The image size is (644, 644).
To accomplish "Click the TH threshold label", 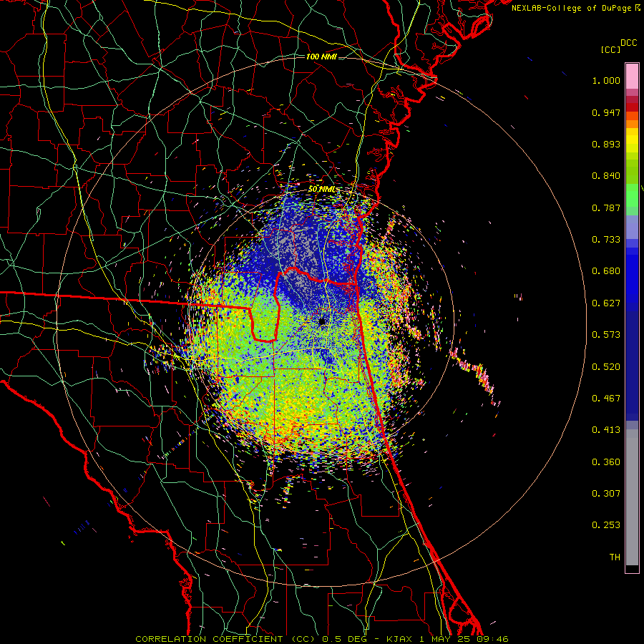I will [x=615, y=557].
